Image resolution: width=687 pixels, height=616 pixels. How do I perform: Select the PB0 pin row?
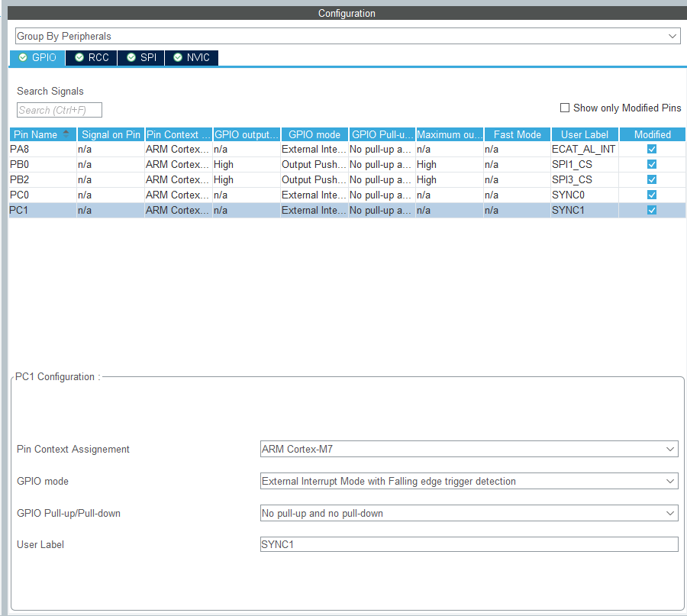tap(347, 164)
